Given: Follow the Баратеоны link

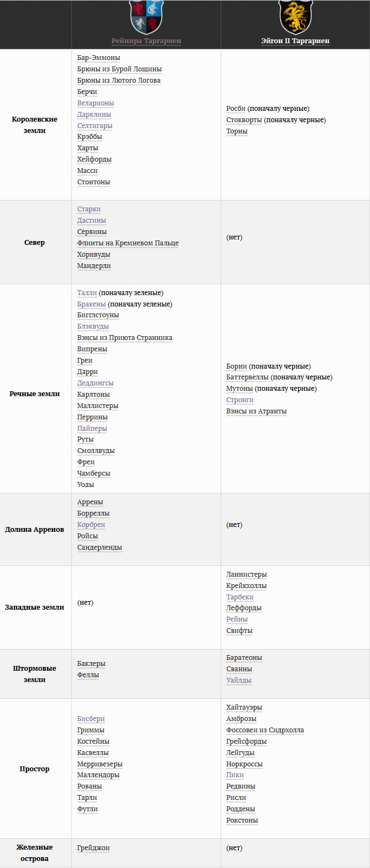Looking at the screenshot, I should 244,658.
